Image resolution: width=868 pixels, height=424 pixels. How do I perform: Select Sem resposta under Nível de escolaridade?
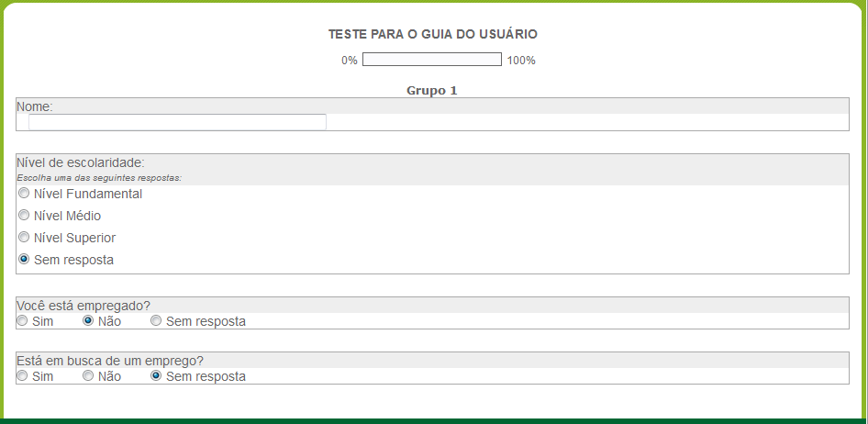[24, 260]
